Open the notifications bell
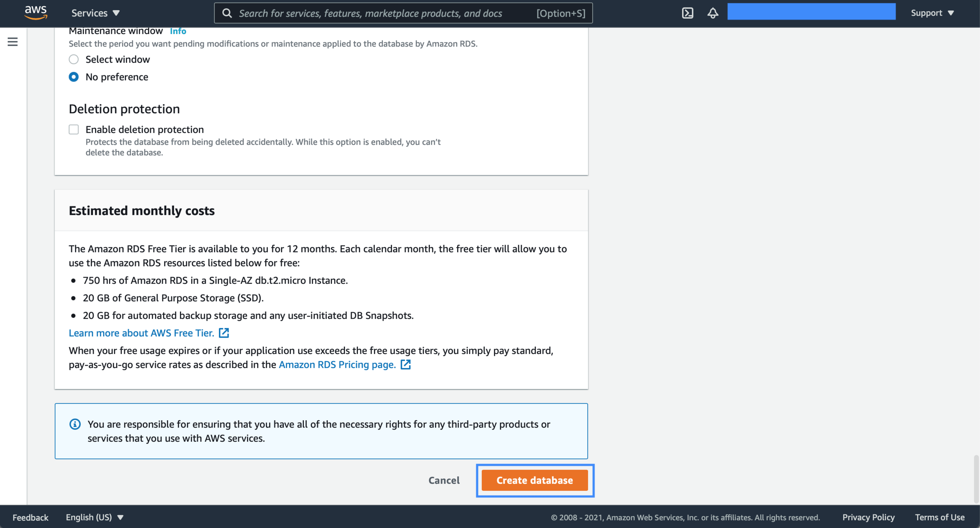The width and height of the screenshot is (980, 528). tap(712, 13)
